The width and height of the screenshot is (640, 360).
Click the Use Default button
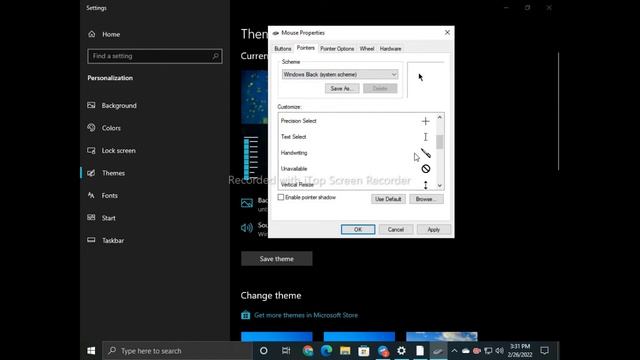(x=388, y=199)
